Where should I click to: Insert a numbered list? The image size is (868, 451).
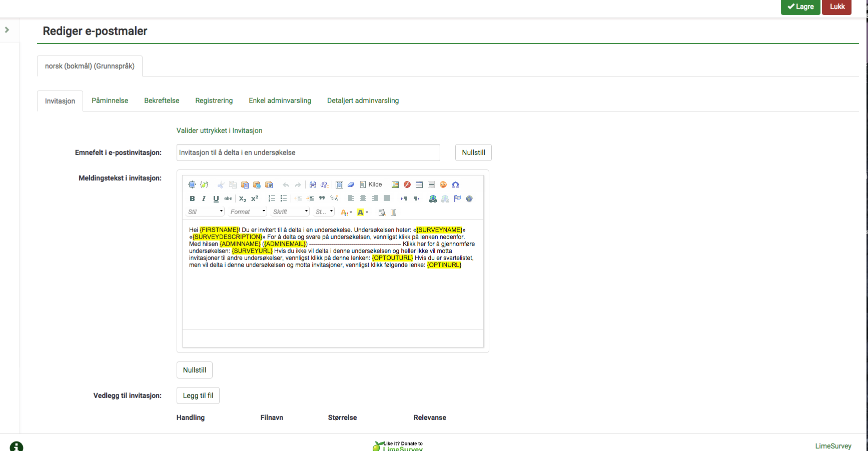click(272, 198)
